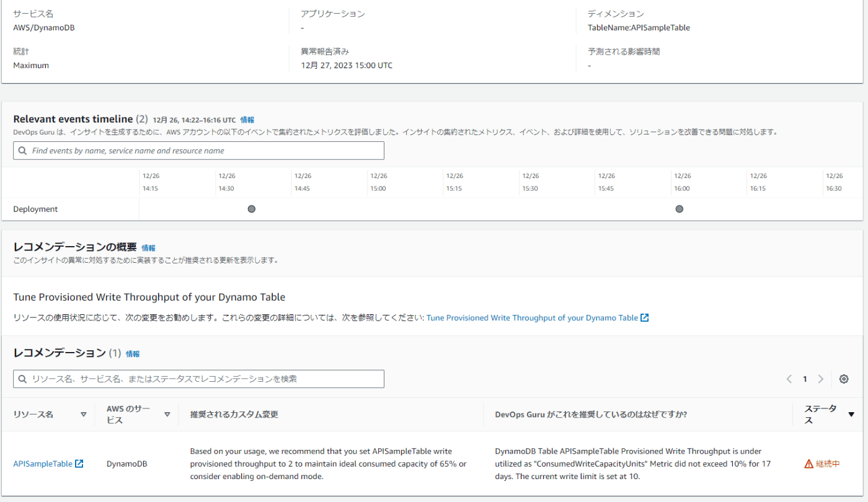Image resolution: width=868 pixels, height=502 pixels.
Task: Click the magnifier icon in the events search box
Action: pos(22,151)
